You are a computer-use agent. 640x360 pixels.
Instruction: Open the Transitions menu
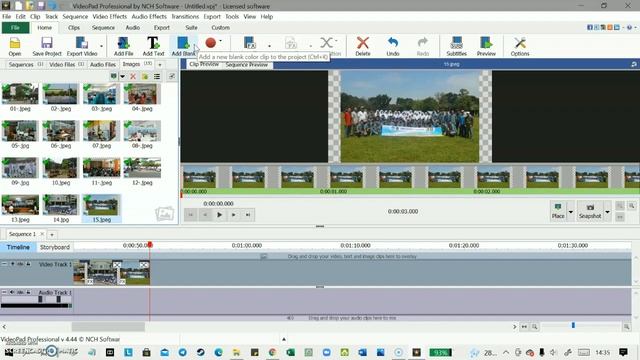185,16
